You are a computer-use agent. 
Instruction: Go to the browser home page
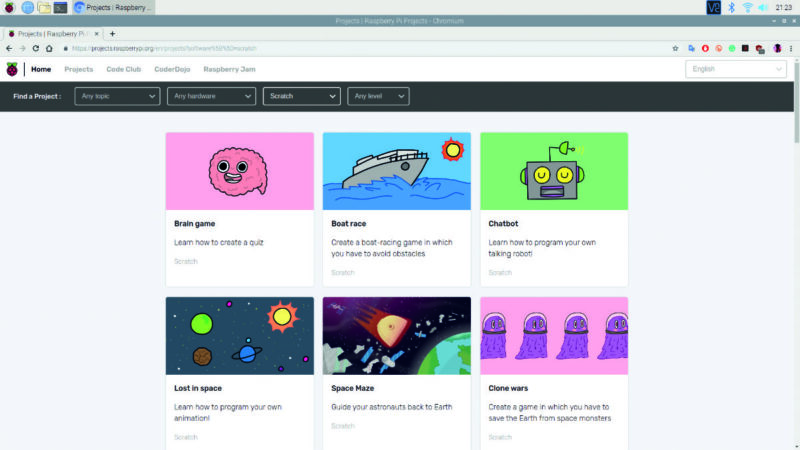[x=49, y=48]
